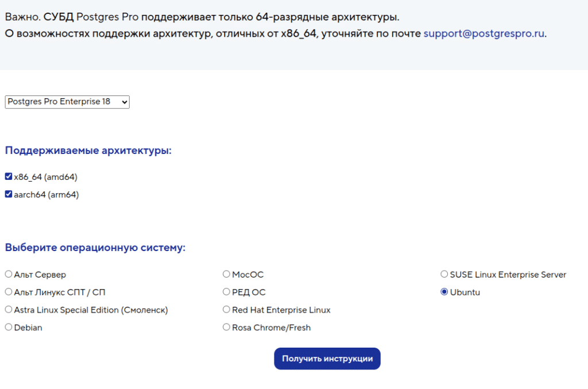Open the support@postgrespro.ru email link
The image size is (588, 389).
(x=483, y=34)
